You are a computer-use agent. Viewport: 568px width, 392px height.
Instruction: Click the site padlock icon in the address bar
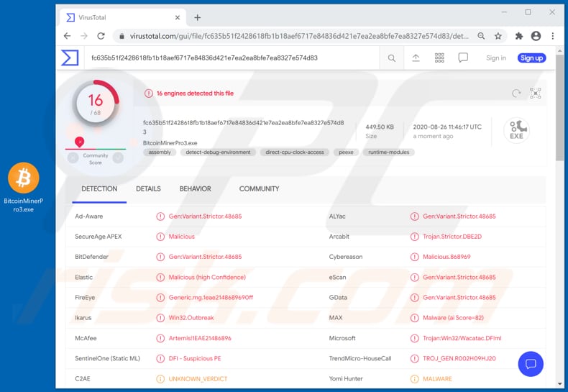coord(122,36)
